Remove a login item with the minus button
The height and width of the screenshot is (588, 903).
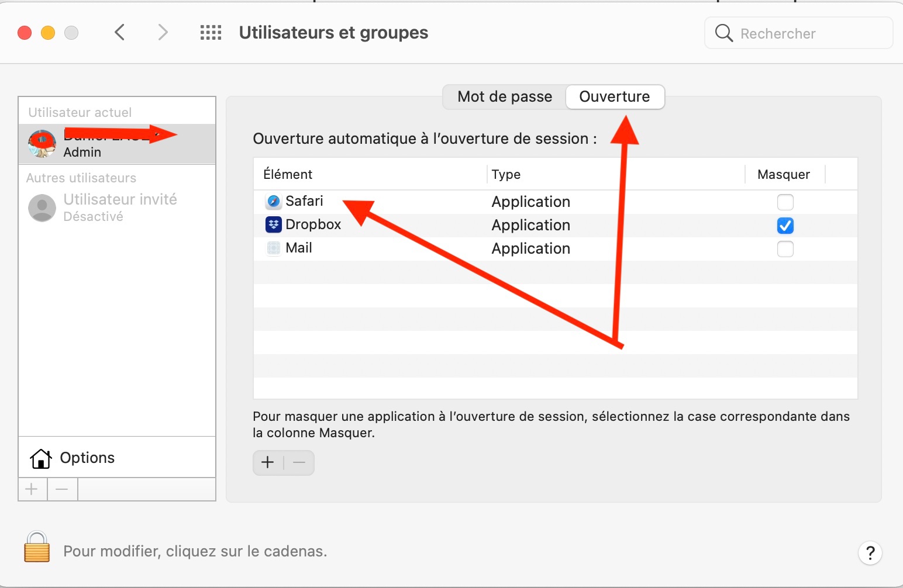coord(299,463)
